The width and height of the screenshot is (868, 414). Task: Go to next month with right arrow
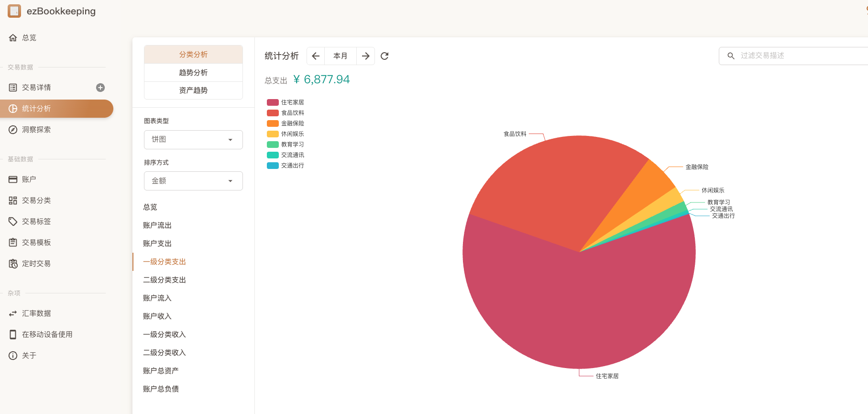click(365, 56)
